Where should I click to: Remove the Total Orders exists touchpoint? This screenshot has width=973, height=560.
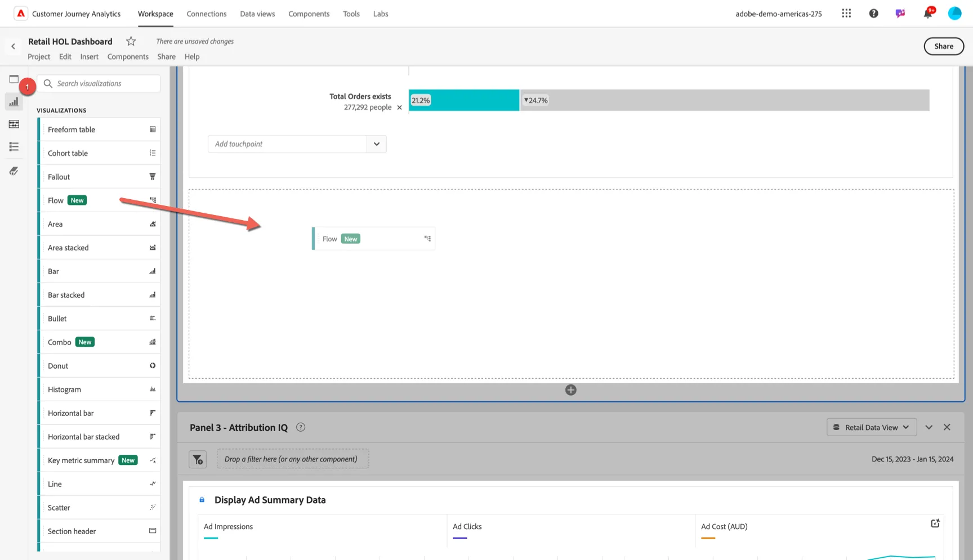[399, 107]
